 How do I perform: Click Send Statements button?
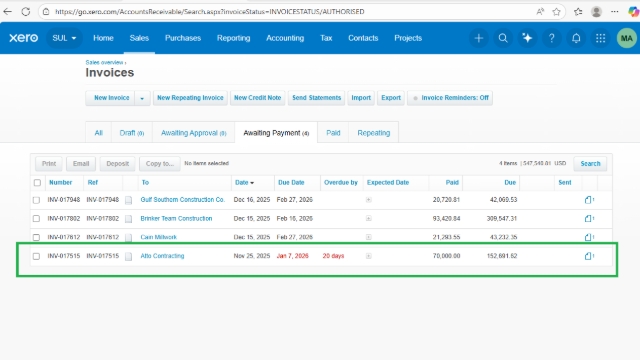(x=316, y=98)
